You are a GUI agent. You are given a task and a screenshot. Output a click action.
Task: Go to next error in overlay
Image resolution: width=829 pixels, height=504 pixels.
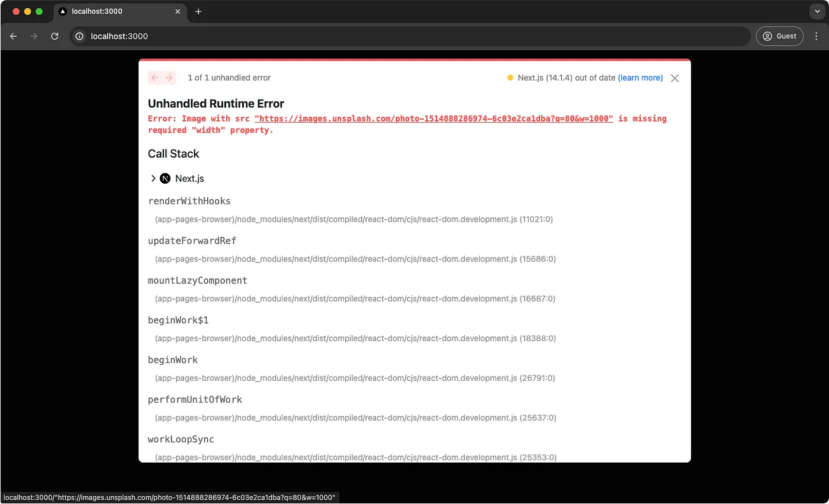coord(169,78)
